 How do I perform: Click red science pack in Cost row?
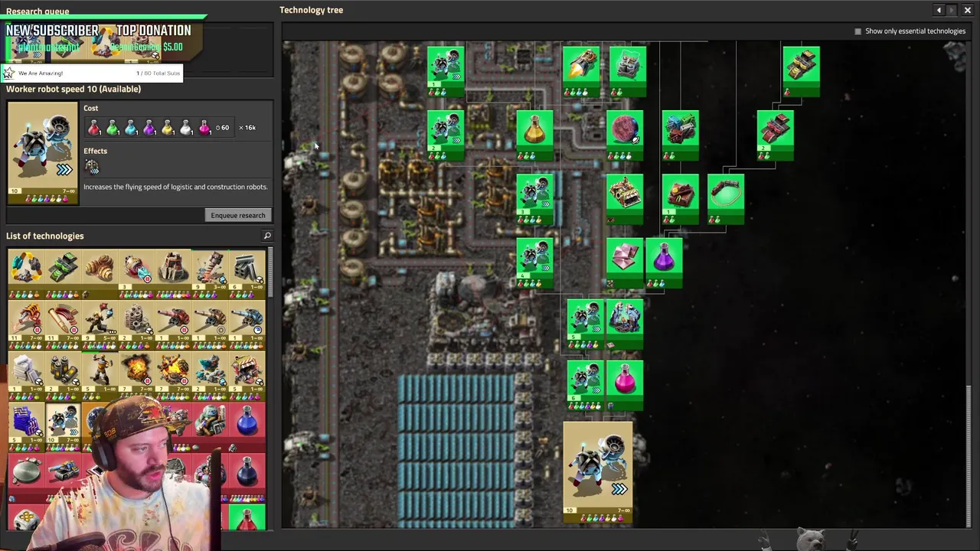coord(93,128)
